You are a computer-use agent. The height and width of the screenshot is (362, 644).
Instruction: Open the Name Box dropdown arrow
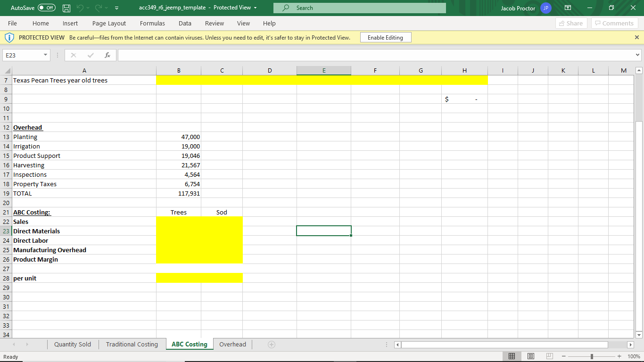[46, 56]
